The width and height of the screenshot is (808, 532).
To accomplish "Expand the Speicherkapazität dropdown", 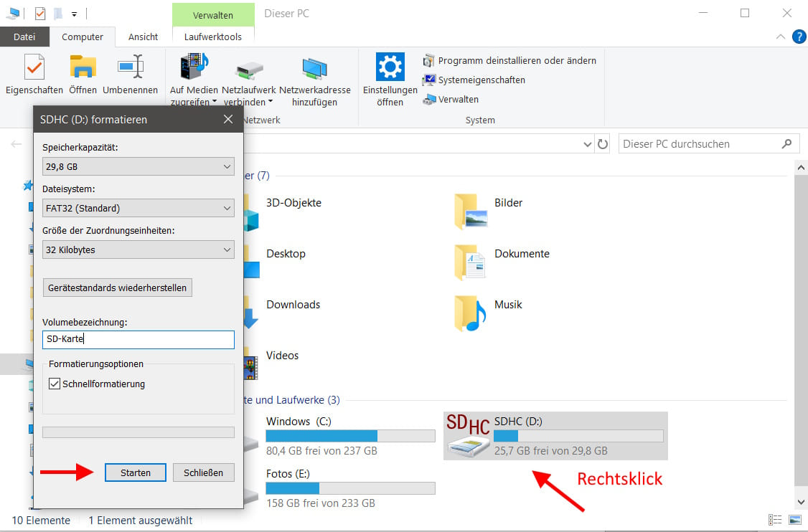I will (138, 167).
